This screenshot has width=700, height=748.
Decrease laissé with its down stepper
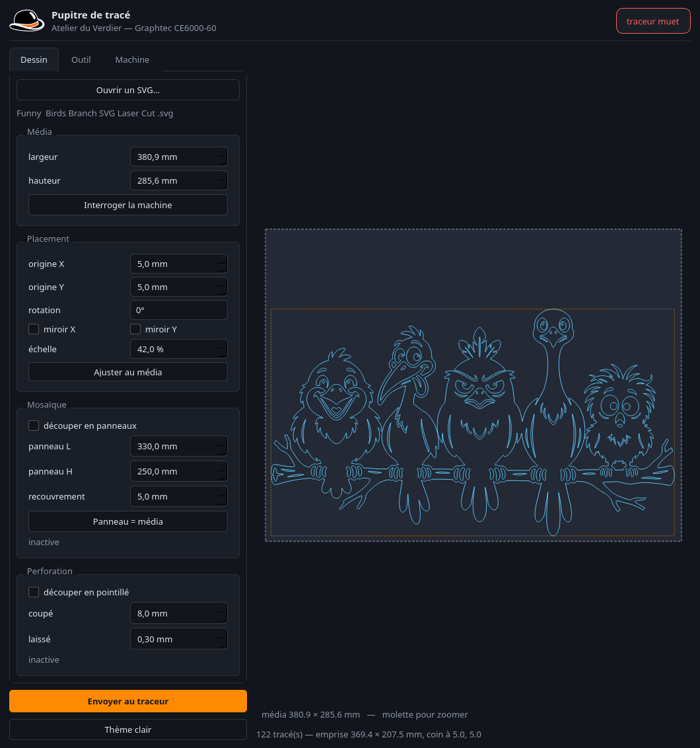click(222, 644)
